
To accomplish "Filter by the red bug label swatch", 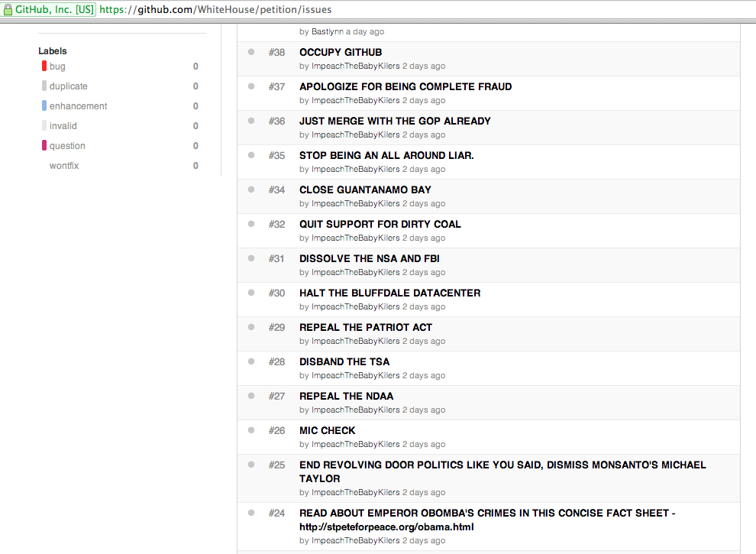I will point(44,66).
